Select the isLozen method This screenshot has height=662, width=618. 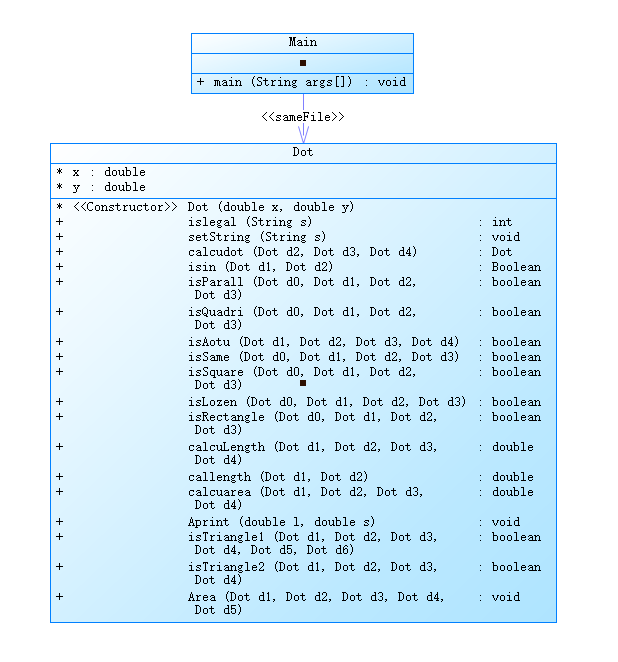(x=298, y=402)
